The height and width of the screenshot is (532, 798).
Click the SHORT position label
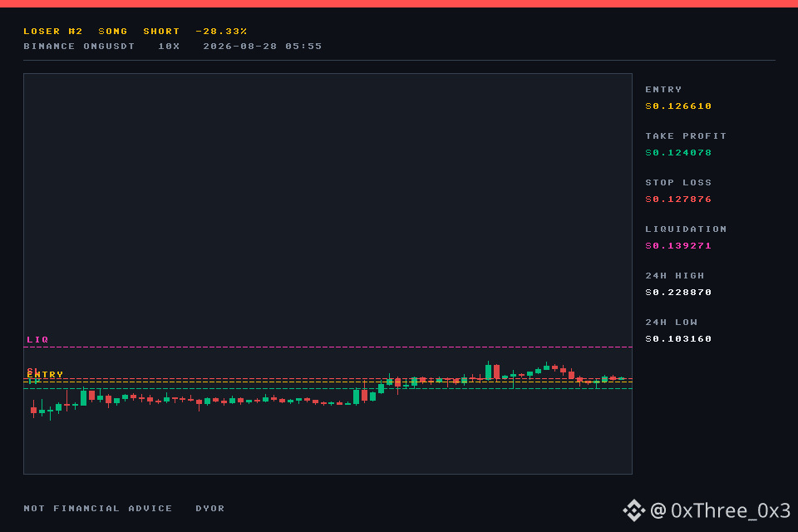(x=161, y=32)
